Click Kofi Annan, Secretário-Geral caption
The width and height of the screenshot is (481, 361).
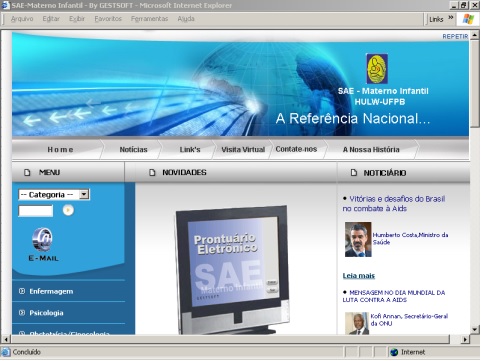point(409,320)
